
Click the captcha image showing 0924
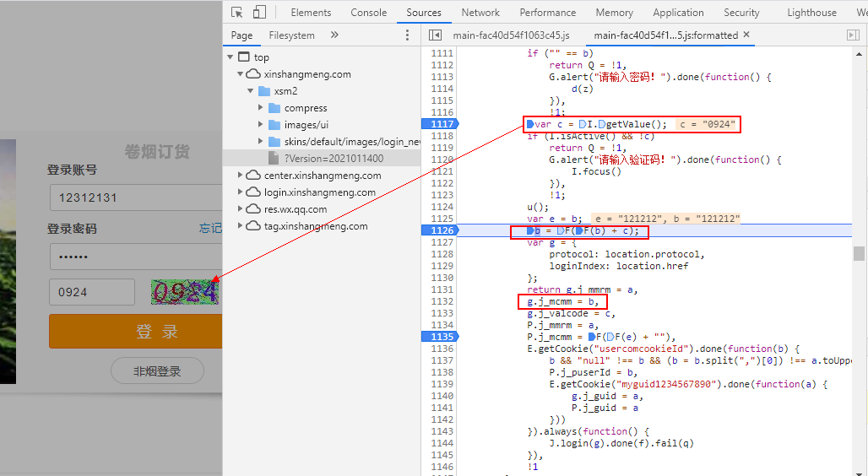185,292
